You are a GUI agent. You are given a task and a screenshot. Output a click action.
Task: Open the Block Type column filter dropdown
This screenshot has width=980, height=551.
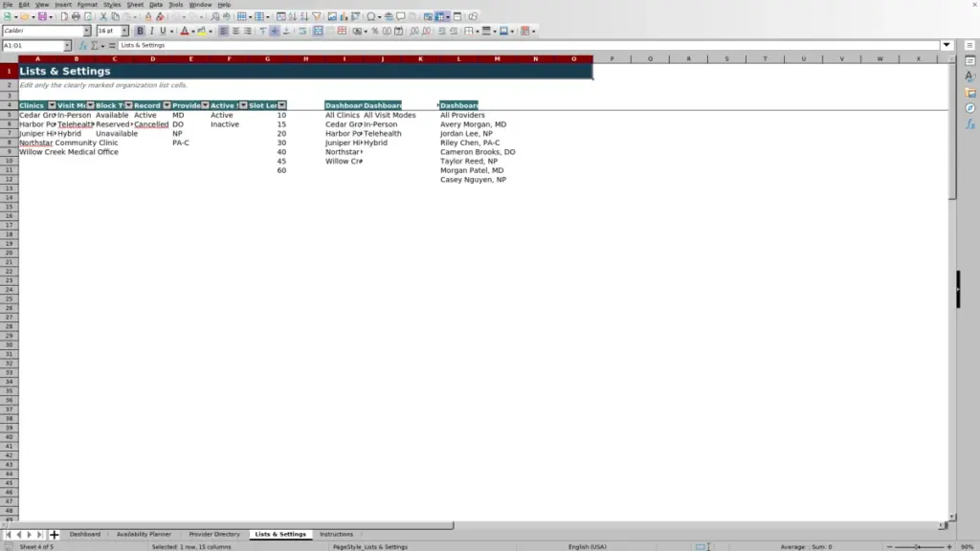click(129, 105)
